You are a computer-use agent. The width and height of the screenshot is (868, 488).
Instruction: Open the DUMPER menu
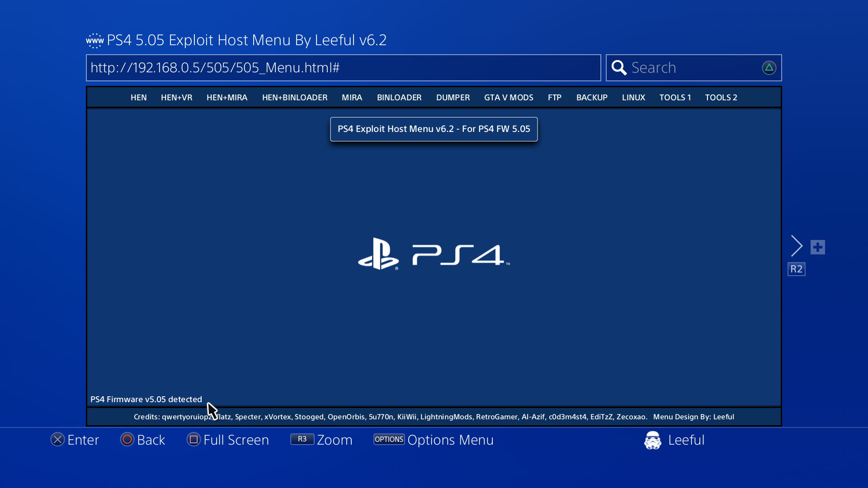tap(453, 98)
